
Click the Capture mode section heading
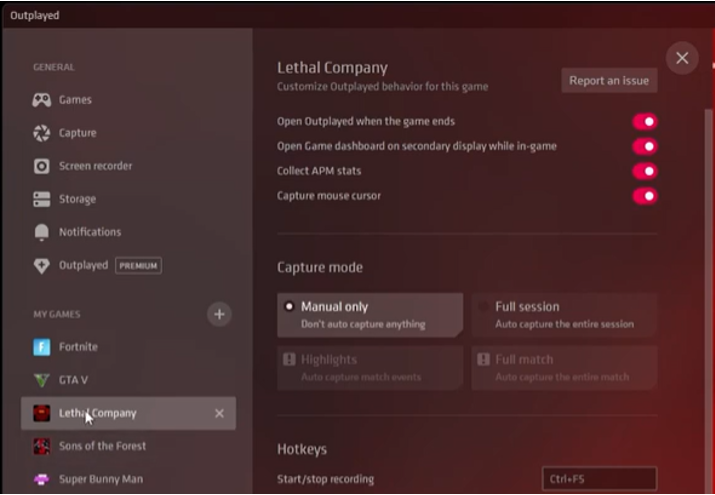click(320, 267)
